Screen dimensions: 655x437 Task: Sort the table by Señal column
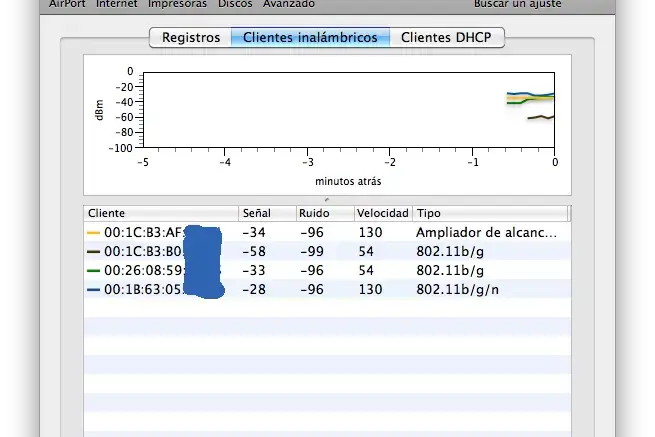point(267,213)
